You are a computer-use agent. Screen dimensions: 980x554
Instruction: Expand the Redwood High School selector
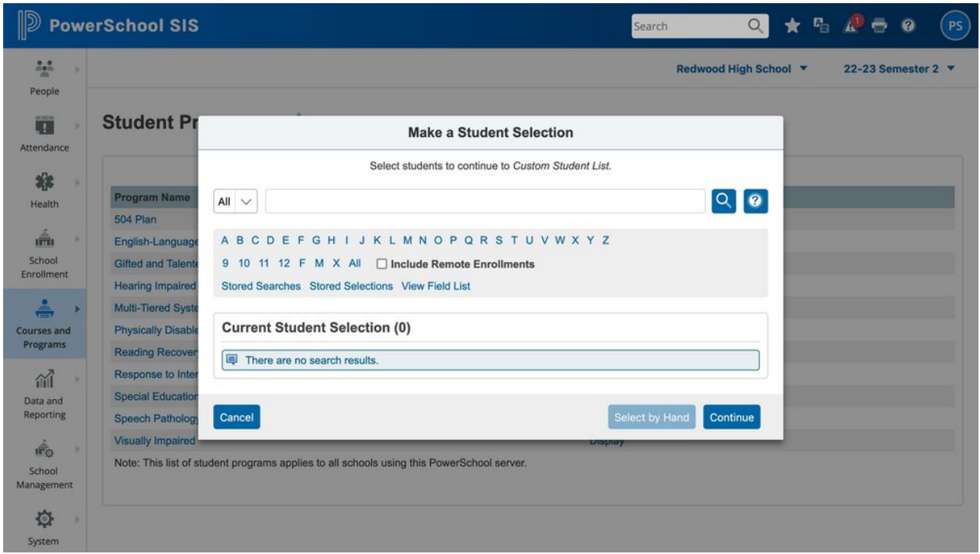click(742, 69)
